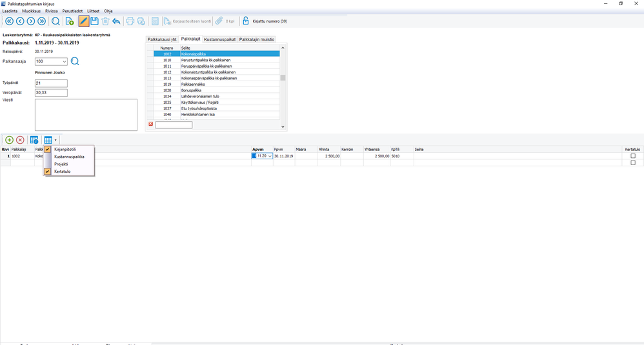Image resolution: width=644 pixels, height=345 pixels.
Task: Select row 1002 Kokonaispalkka in the list
Action: [216, 54]
